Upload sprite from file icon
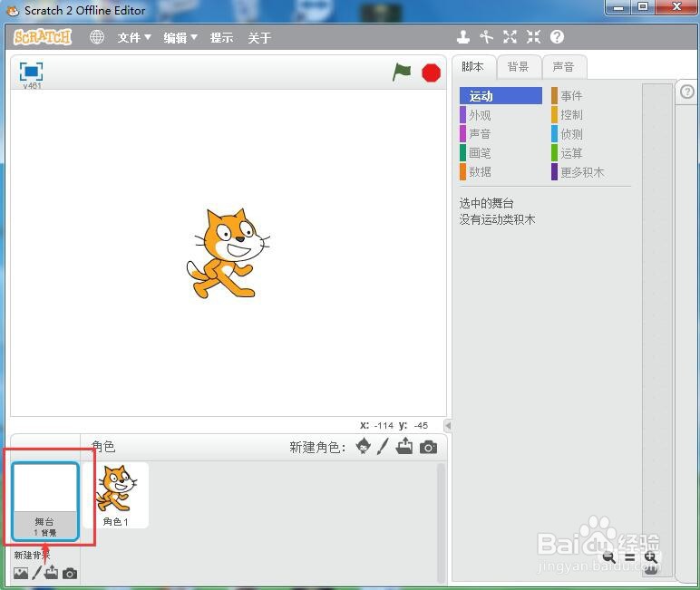 [x=404, y=446]
